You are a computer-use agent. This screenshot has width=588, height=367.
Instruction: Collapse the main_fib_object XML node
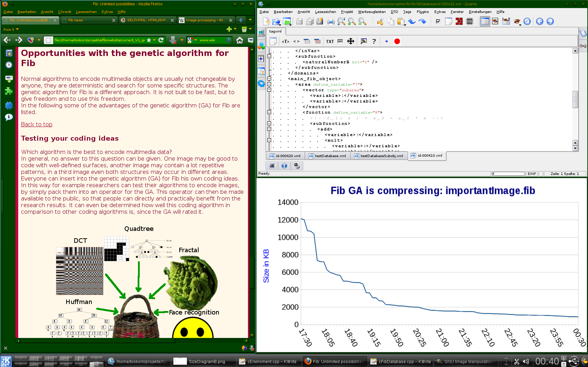[x=269, y=79]
